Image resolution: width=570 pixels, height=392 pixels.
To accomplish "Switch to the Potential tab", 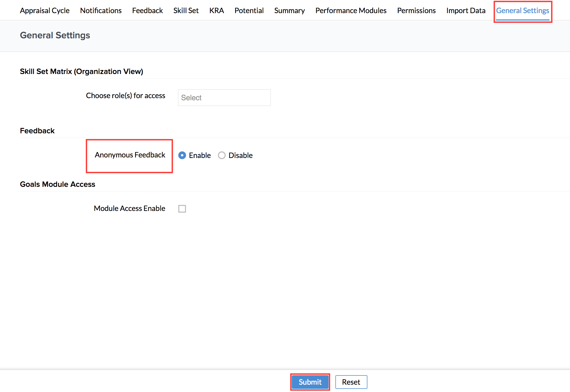I will [x=249, y=10].
